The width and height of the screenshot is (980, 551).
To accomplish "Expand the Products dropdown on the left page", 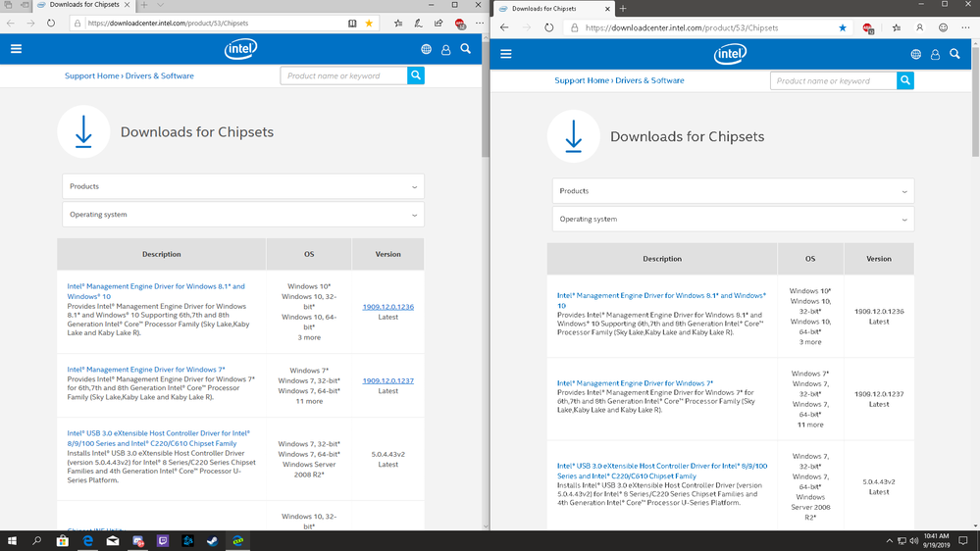I will 243,186.
